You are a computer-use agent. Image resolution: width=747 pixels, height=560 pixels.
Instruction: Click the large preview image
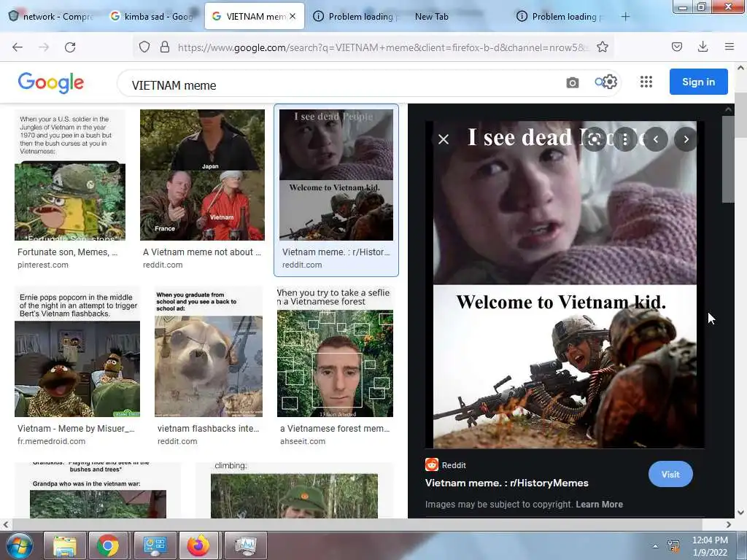click(x=565, y=284)
